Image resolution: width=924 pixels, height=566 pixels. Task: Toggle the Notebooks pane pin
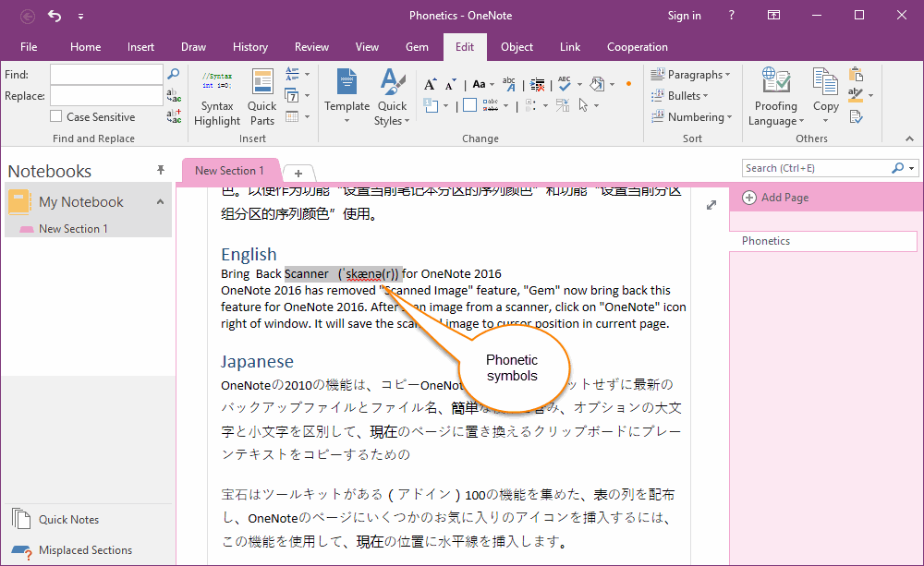pyautogui.click(x=160, y=169)
